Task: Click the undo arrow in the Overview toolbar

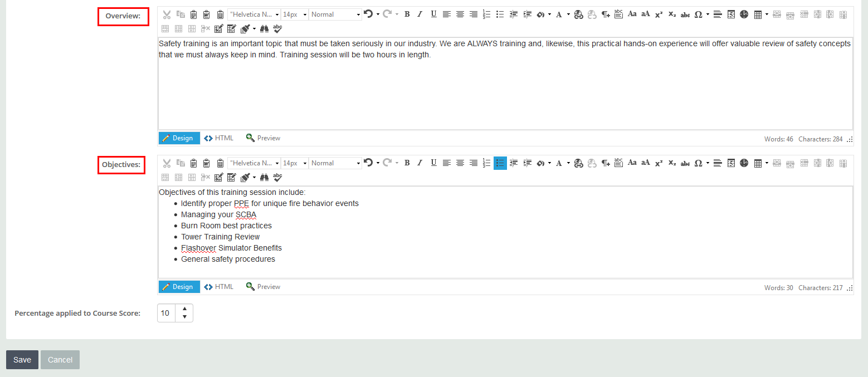Action: pos(368,14)
